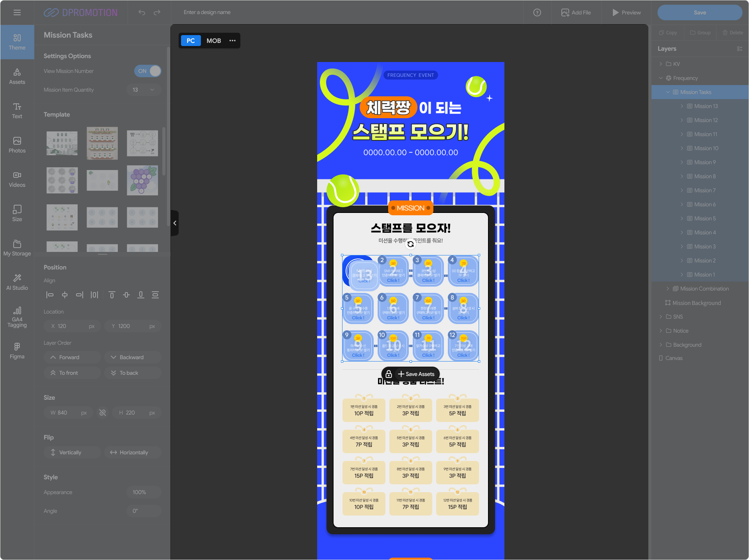Distribute selection vertically
The width and height of the screenshot is (749, 560).
point(155,295)
